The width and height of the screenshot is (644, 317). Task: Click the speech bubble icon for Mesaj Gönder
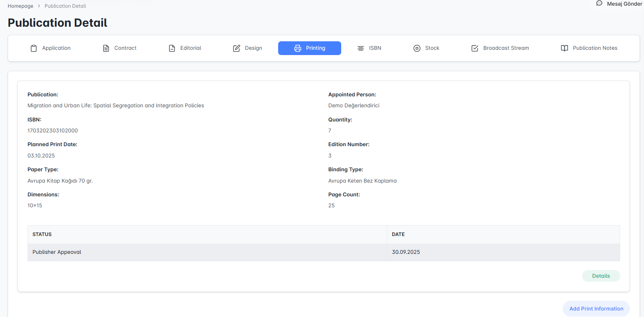pos(599,3)
